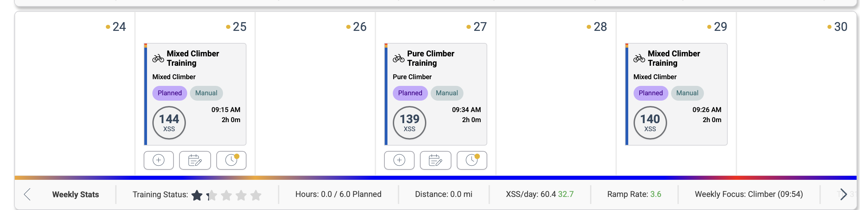
Task: Click the clock schedule icon under day 27
Action: 472,160
